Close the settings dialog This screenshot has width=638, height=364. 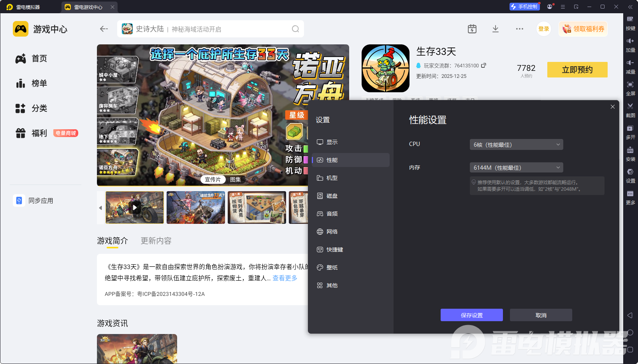613,107
